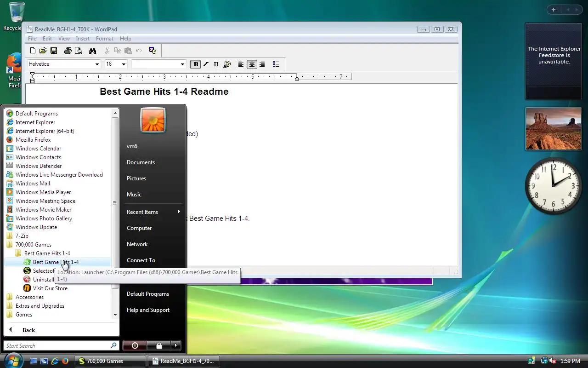Click the user account picture in Start menu

click(153, 120)
